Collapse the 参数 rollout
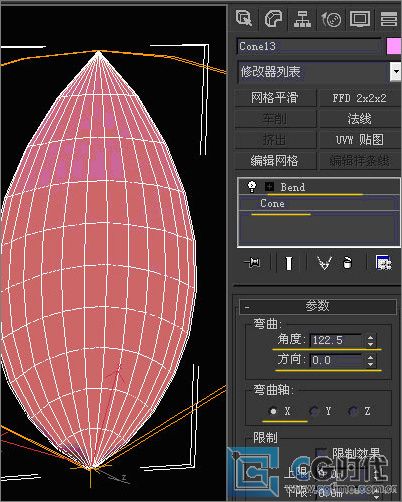402x502 pixels. click(x=318, y=306)
